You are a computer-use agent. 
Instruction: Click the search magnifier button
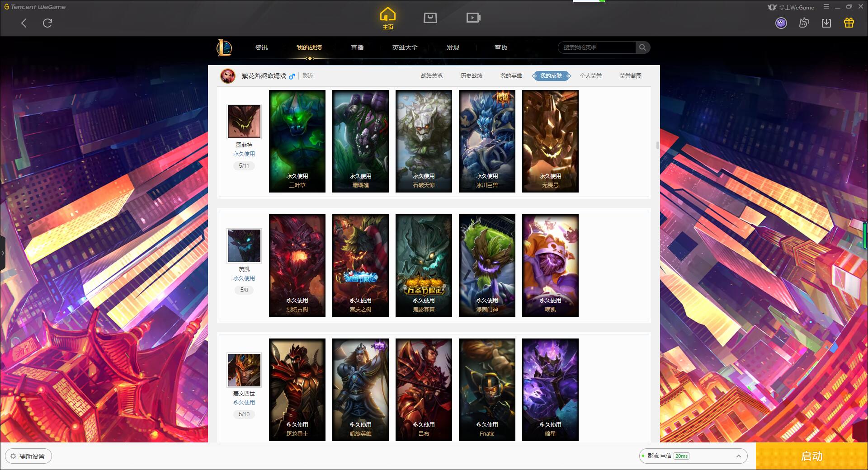tap(642, 47)
